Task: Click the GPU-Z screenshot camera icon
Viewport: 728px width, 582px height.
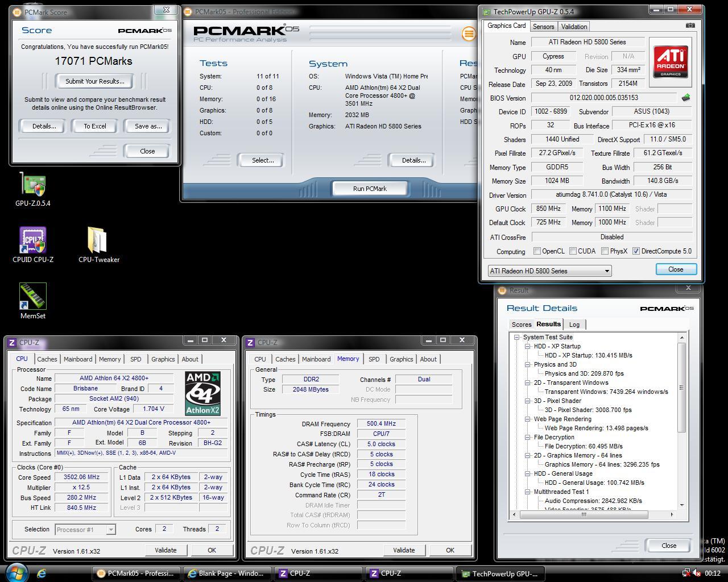Action: (690, 26)
